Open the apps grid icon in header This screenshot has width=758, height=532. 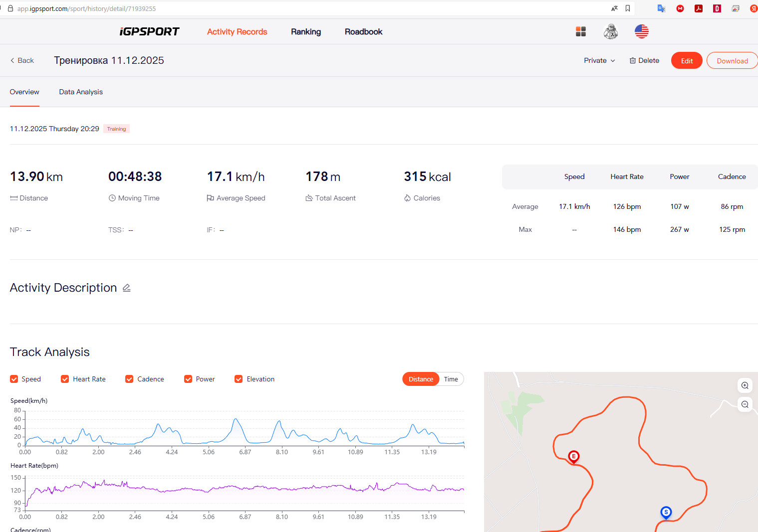(x=581, y=31)
